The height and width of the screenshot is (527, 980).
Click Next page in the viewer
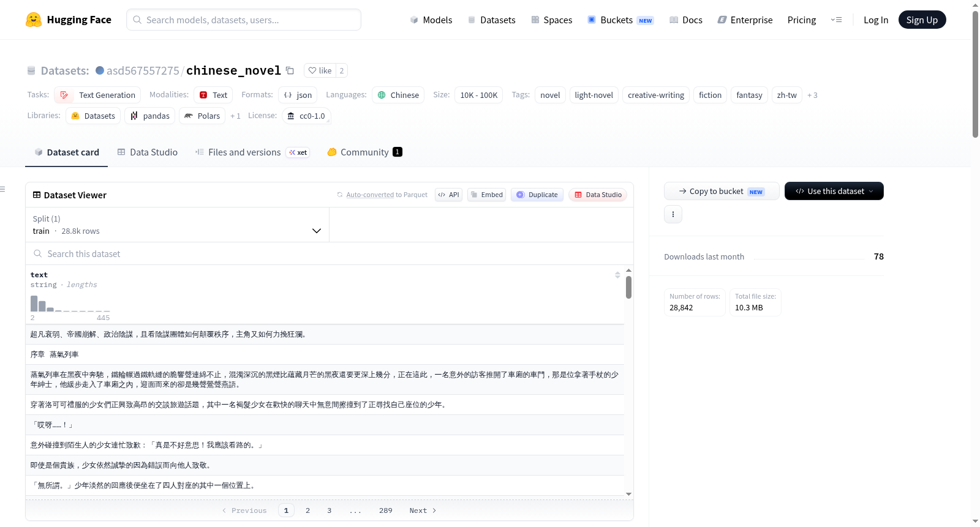tap(423, 510)
